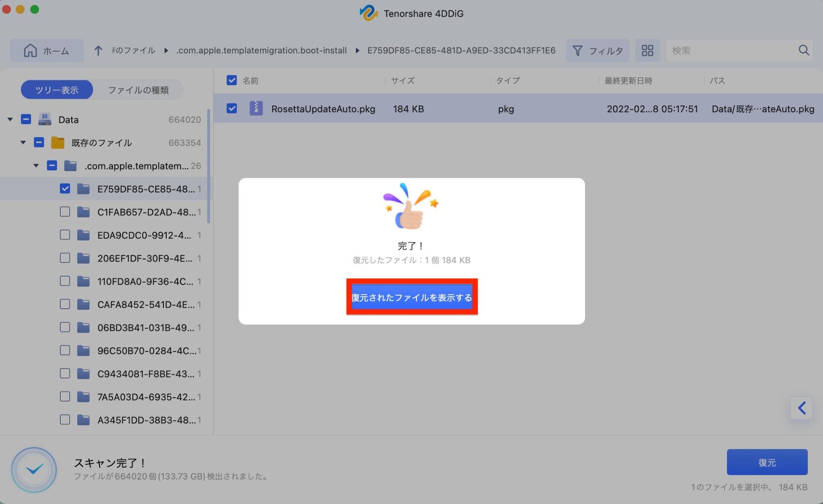
Task: Switch to ツリー表示 tab
Action: pyautogui.click(x=57, y=90)
